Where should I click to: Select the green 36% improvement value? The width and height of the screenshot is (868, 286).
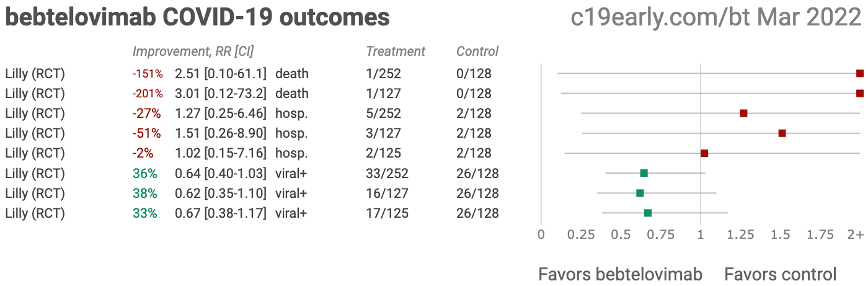pos(145,173)
